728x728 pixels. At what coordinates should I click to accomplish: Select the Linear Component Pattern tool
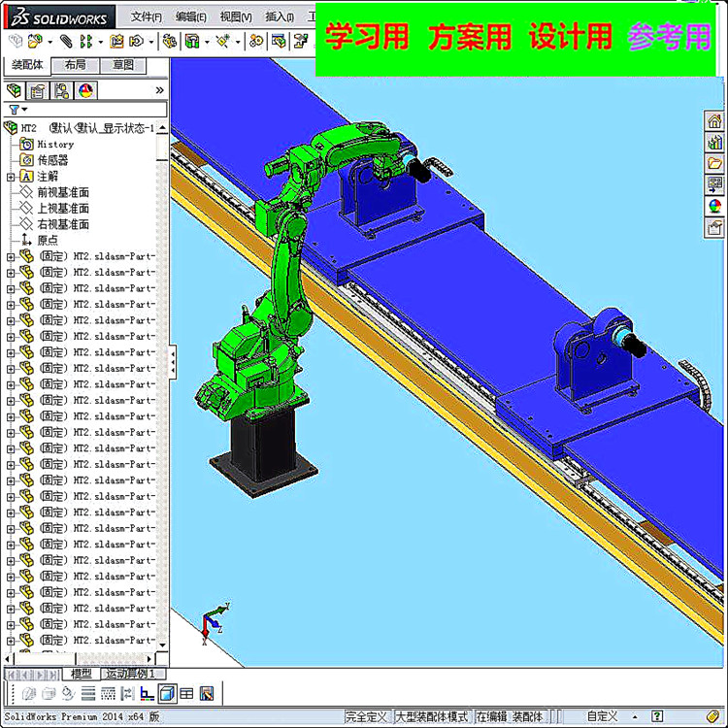coord(85,42)
